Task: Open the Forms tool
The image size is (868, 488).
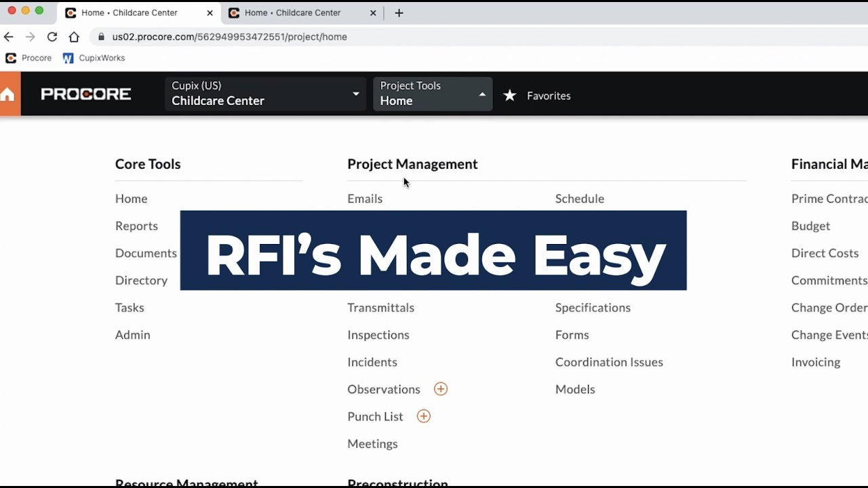Action: [572, 335]
